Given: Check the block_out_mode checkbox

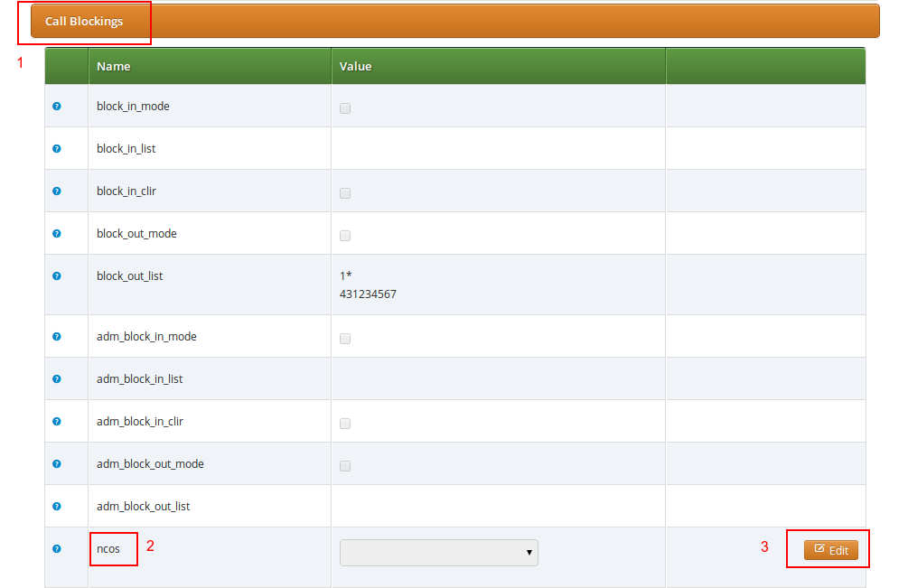Looking at the screenshot, I should (345, 236).
